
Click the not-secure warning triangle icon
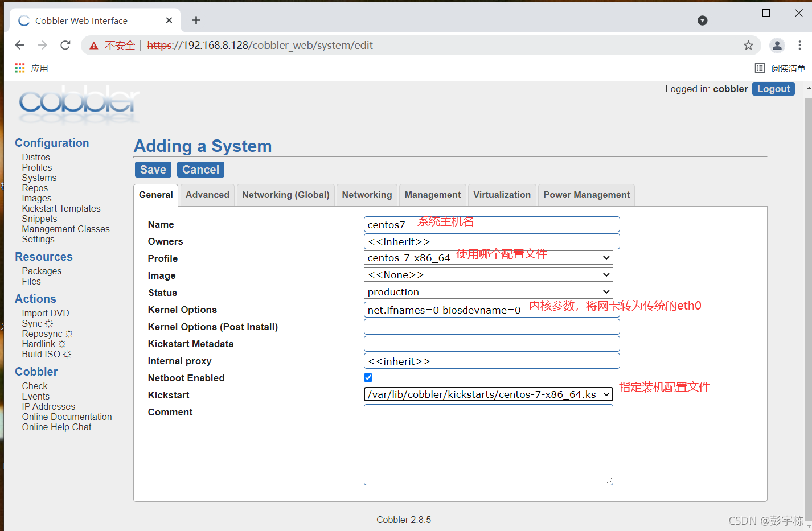point(94,46)
